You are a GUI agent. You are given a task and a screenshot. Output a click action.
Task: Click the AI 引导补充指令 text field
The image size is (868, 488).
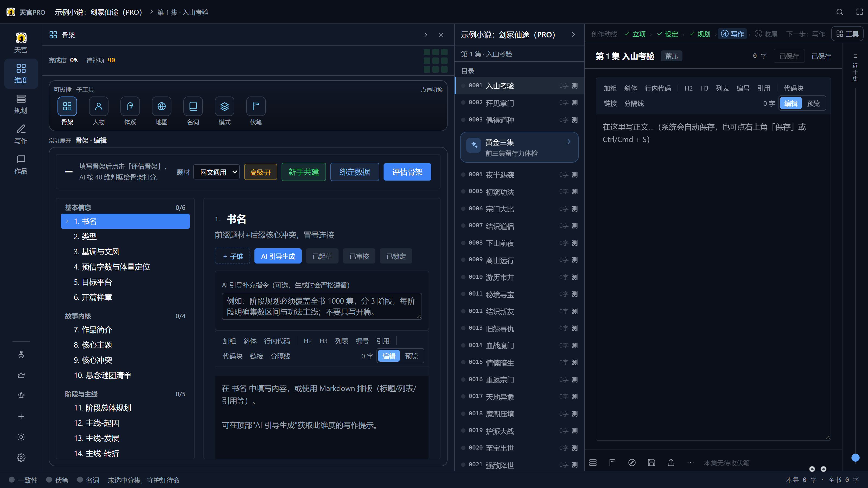tap(322, 306)
